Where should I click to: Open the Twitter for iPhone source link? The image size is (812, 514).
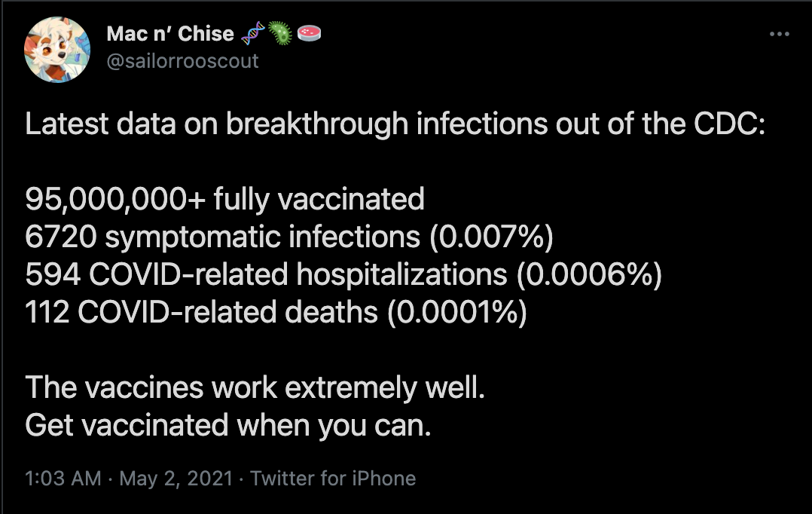(333, 479)
